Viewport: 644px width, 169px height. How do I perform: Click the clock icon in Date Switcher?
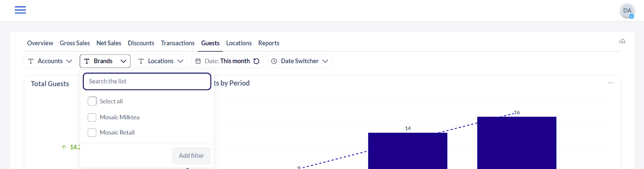point(274,61)
